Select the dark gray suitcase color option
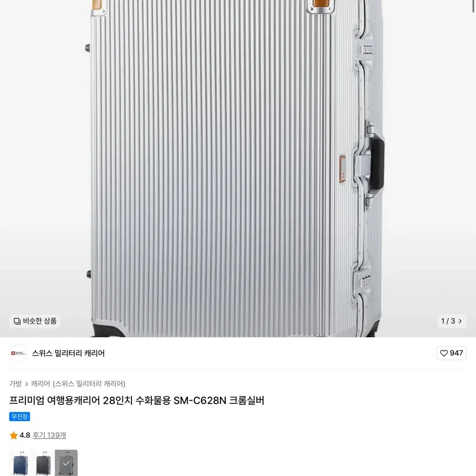The image size is (476, 476). point(43,463)
